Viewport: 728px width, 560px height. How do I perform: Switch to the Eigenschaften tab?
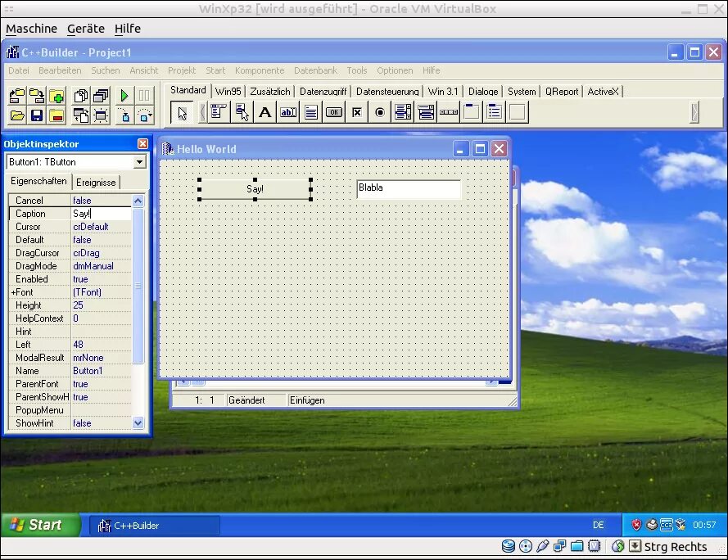38,181
